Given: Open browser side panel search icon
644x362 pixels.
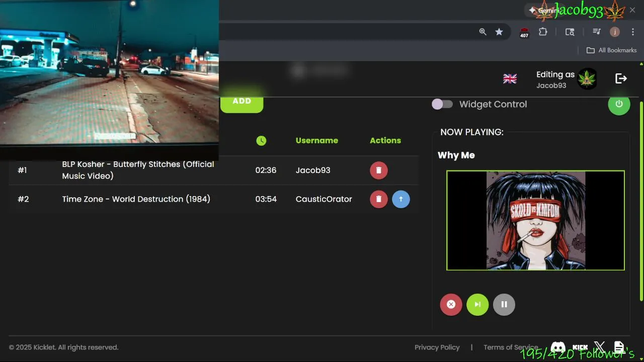Looking at the screenshot, I should click(570, 32).
